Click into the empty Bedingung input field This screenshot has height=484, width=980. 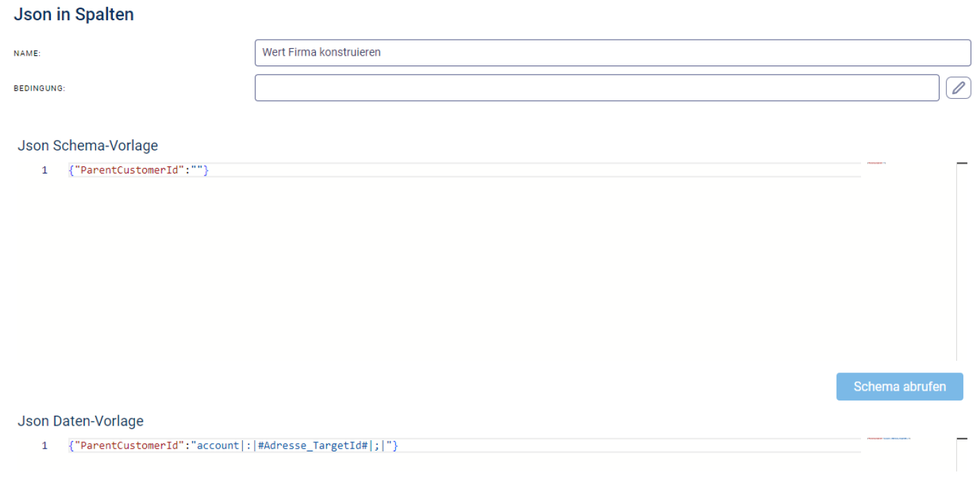coord(596,88)
